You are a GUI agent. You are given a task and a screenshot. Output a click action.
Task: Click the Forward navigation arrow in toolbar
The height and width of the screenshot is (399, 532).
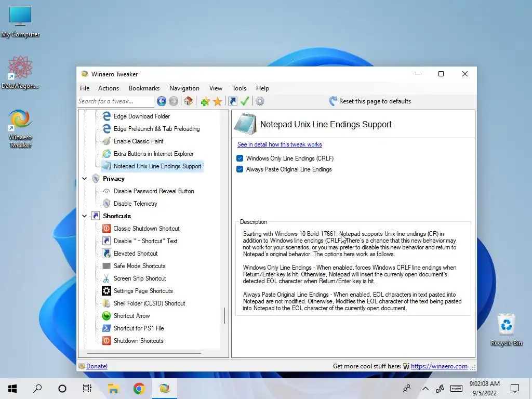[174, 101]
